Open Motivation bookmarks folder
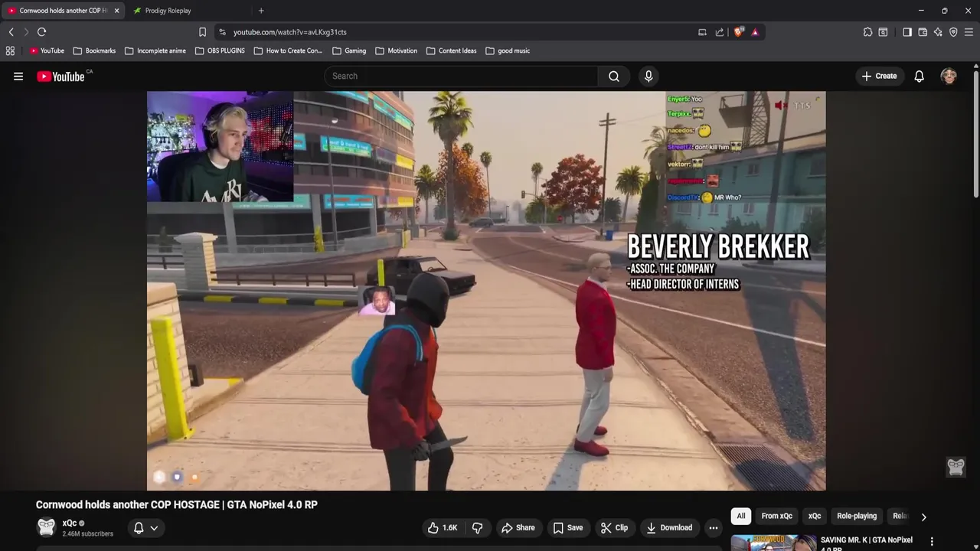 [x=396, y=51]
